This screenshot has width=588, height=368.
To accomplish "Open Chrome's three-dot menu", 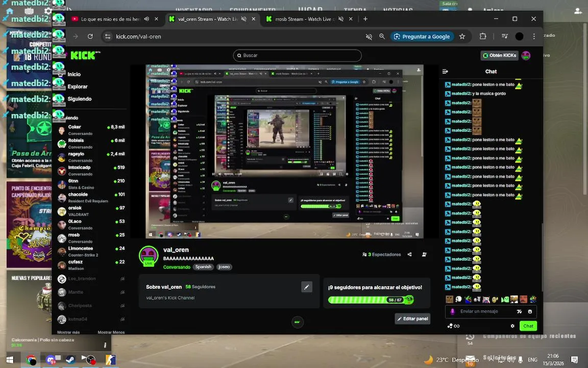I will tap(534, 36).
